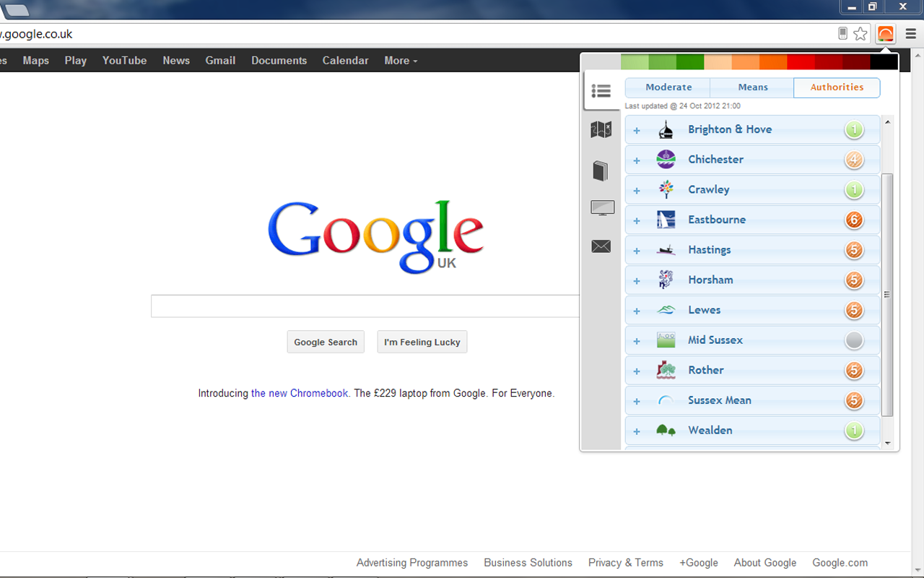Open the Business Solutions link
924x578 pixels.
coord(528,563)
